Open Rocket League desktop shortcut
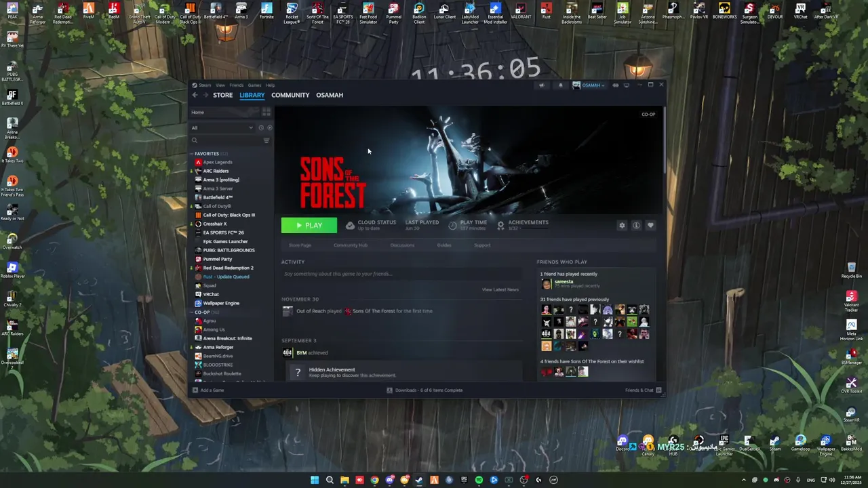 [292, 12]
